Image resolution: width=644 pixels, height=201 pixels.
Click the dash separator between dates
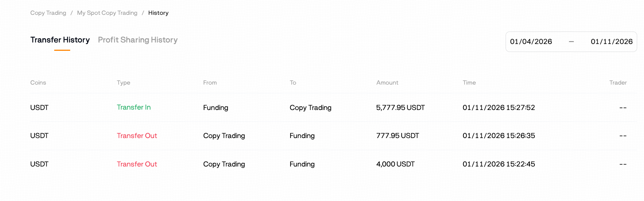[x=571, y=42]
